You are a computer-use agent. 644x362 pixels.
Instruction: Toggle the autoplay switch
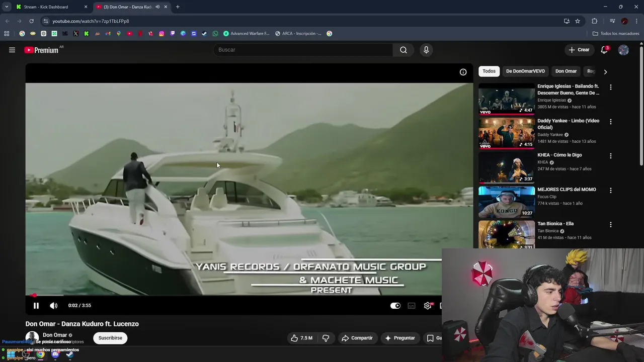click(395, 305)
